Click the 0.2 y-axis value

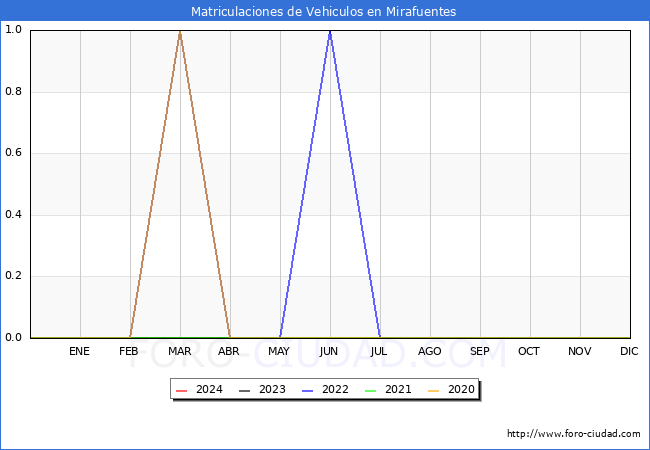coord(13,276)
